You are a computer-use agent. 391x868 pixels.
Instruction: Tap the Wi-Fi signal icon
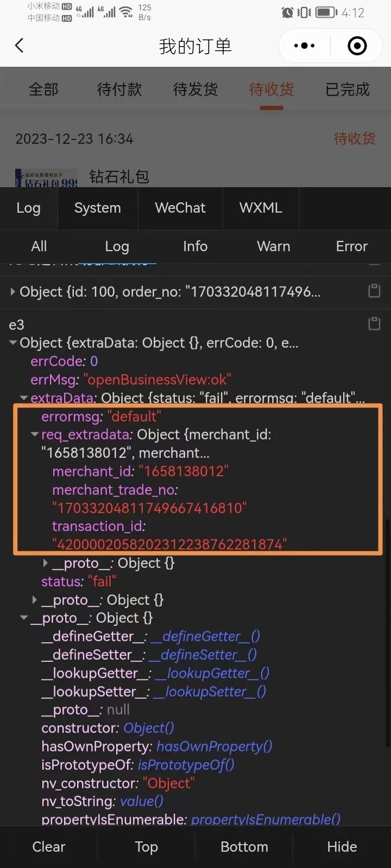[126, 12]
